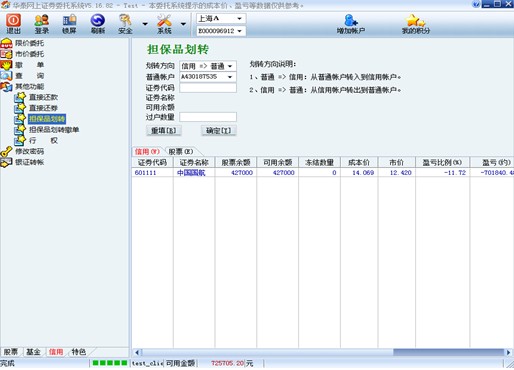Screen dimensions: 514x370
Task: Open the 普通帐户 A430187535 dropdown
Action: [230, 77]
